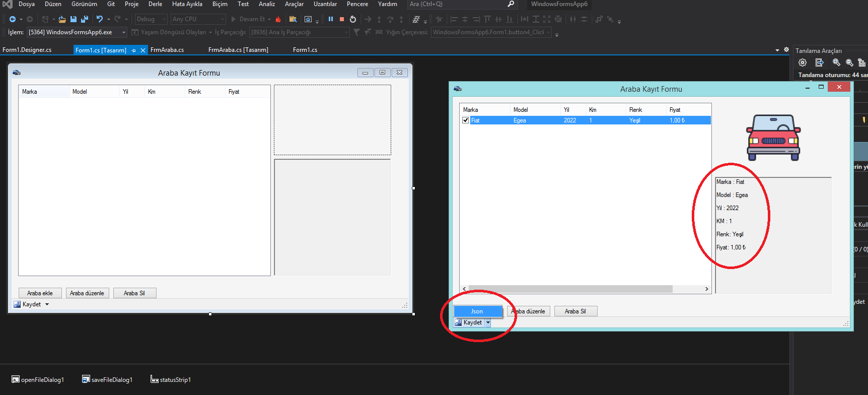Click the Save All toolbar icon

pyautogui.click(x=84, y=19)
